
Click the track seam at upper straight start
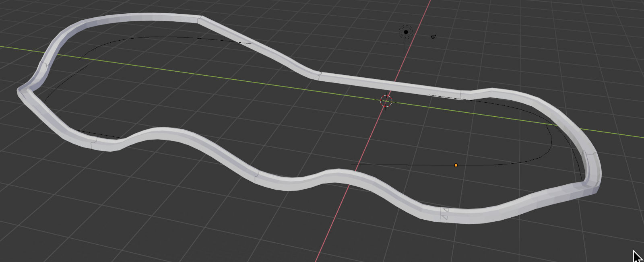point(200,19)
